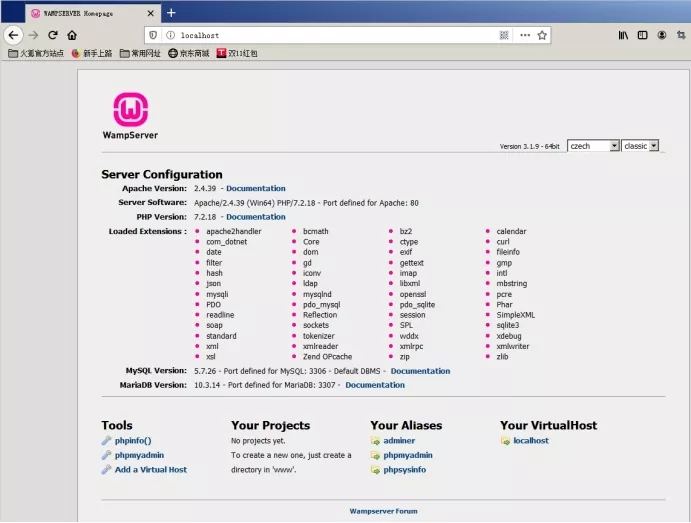Click wrench icon beside Add a Virtual Host
Screen dimensions: 691x523
(x=106, y=470)
